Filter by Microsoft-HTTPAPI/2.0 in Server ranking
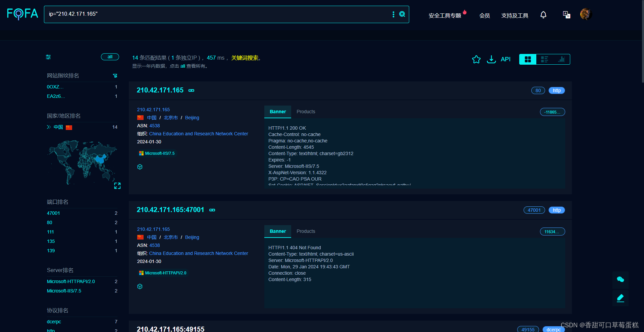The height and width of the screenshot is (332, 644). [71, 281]
